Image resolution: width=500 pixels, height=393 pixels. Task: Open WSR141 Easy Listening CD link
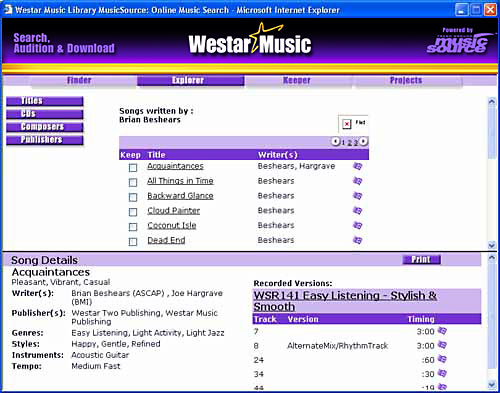(345, 301)
